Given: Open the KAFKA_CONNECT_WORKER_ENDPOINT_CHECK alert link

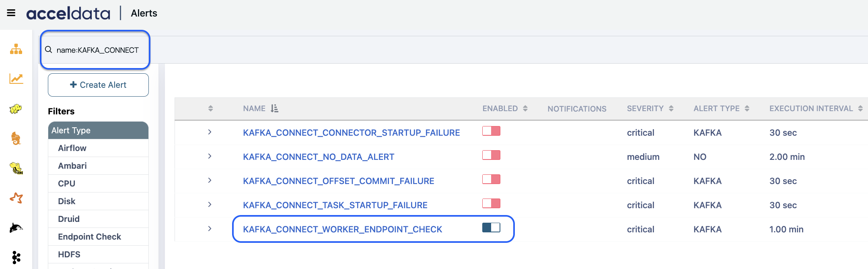Looking at the screenshot, I should click(x=342, y=229).
